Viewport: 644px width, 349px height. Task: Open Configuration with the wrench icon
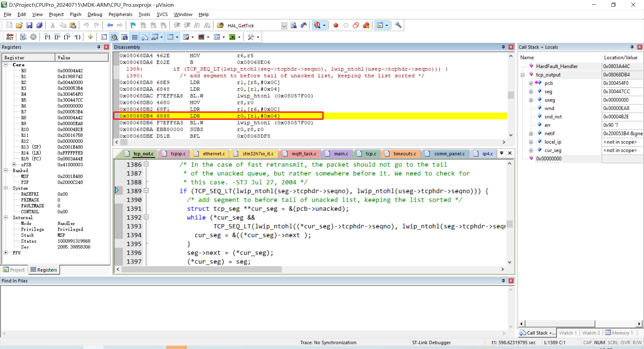[398, 26]
